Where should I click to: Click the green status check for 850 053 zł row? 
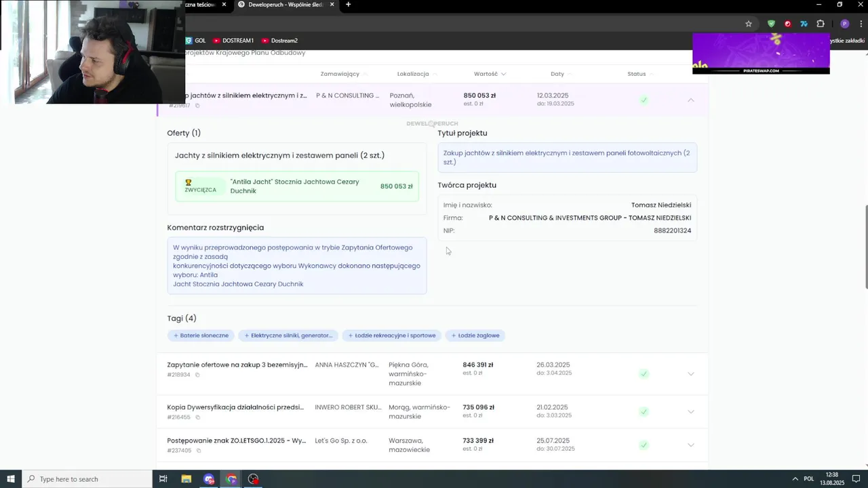(x=644, y=100)
